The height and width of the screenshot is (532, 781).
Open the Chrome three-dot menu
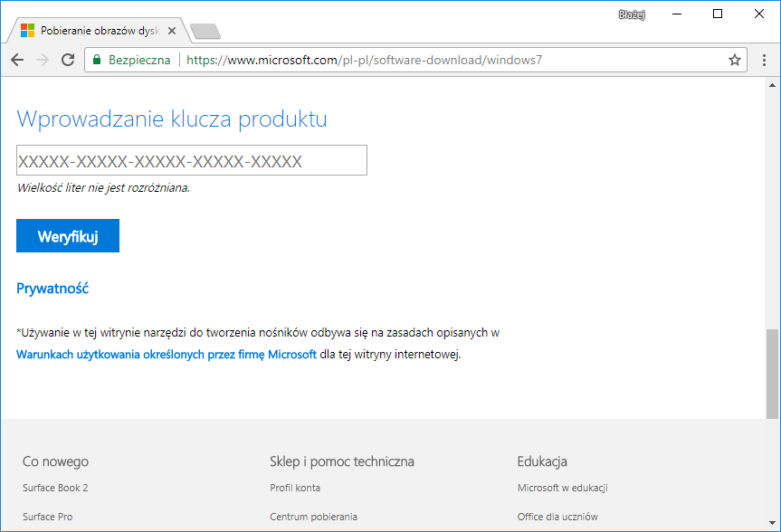pos(764,61)
